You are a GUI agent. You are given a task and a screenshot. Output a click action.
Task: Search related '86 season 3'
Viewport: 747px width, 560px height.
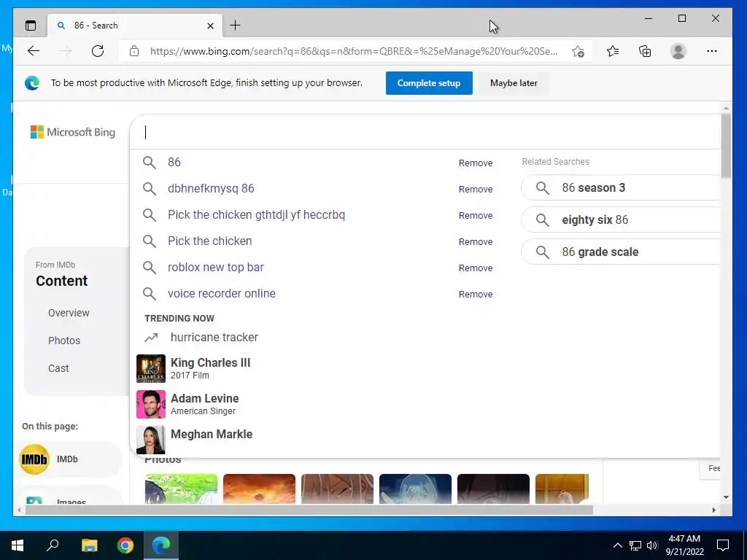point(620,187)
